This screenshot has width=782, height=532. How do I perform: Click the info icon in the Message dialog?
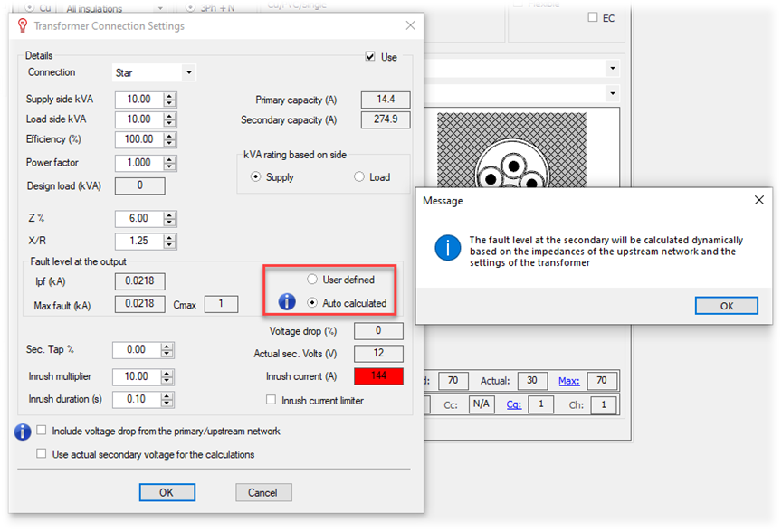pyautogui.click(x=447, y=248)
